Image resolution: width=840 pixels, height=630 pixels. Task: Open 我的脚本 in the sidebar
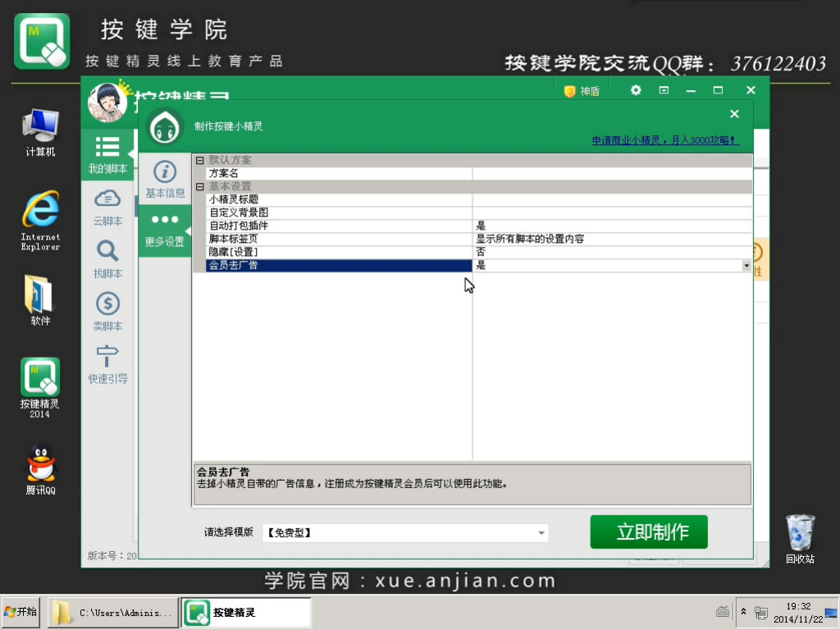click(107, 155)
